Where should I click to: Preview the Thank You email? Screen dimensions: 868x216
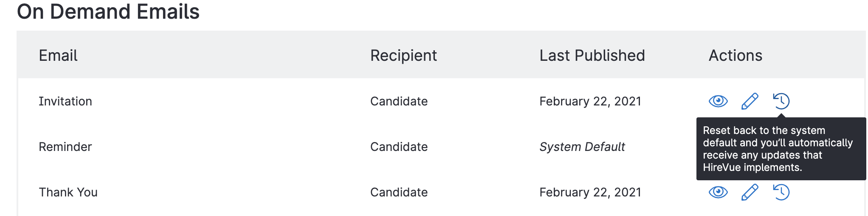click(x=718, y=192)
